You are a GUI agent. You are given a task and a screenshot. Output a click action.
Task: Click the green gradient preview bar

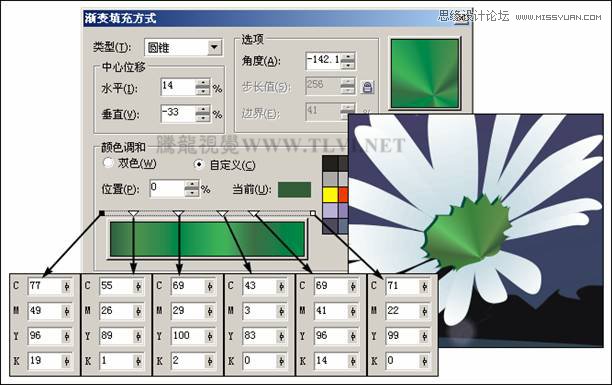tap(207, 239)
